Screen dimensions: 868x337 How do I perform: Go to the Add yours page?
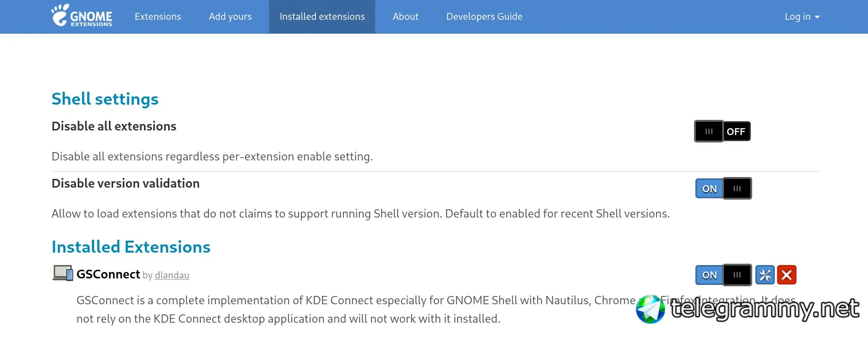pos(230,17)
